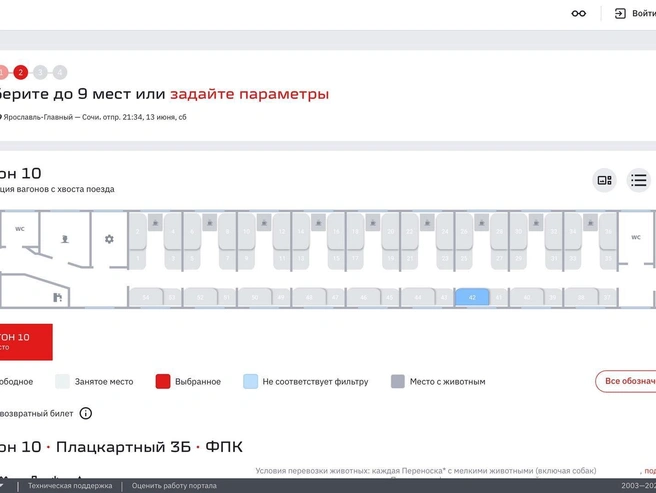Switch to list view icon
656x493 pixels.
point(639,180)
